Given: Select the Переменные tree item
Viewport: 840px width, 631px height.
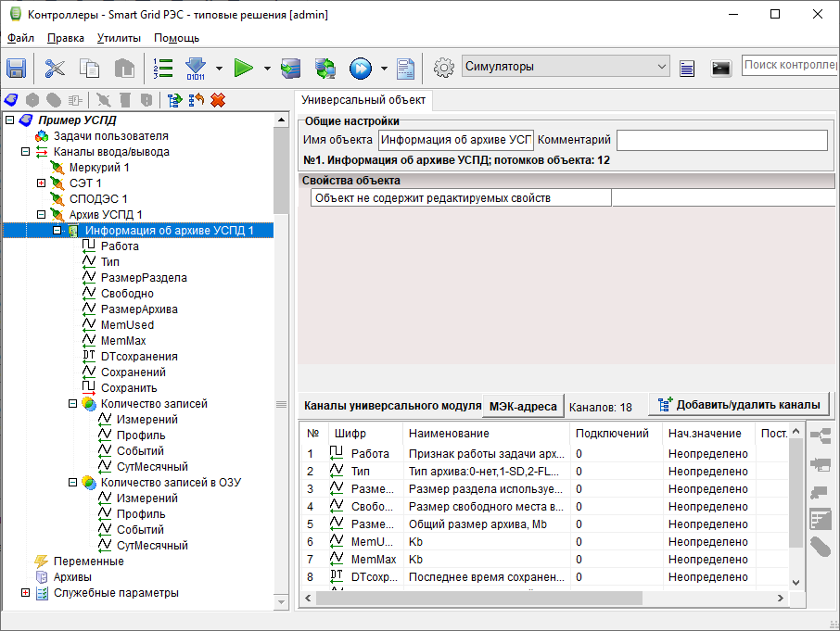Looking at the screenshot, I should [x=88, y=562].
